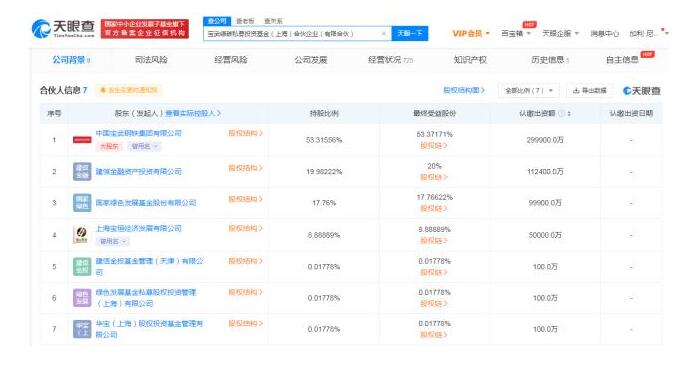Click the 天眼一下 search button
689x380 pixels.
[410, 33]
